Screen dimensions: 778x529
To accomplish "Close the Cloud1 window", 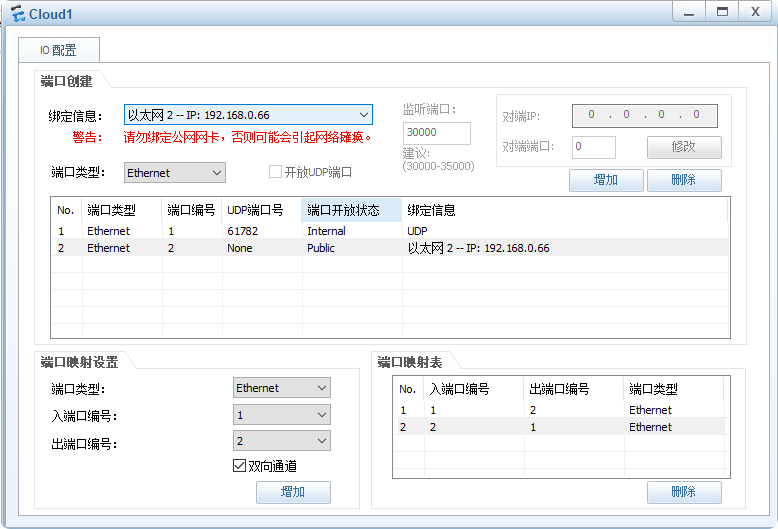I will (x=754, y=11).
